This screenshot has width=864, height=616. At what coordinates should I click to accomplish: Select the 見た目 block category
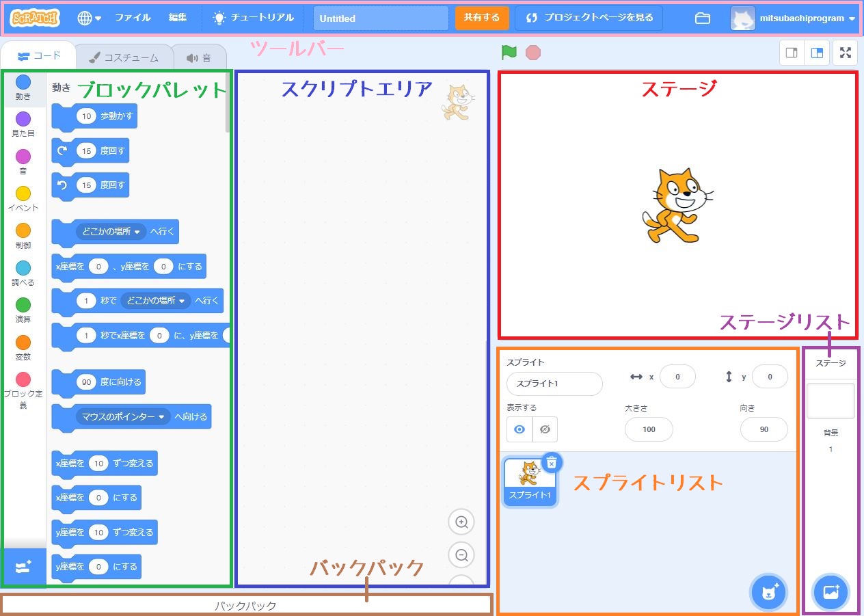pyautogui.click(x=23, y=124)
